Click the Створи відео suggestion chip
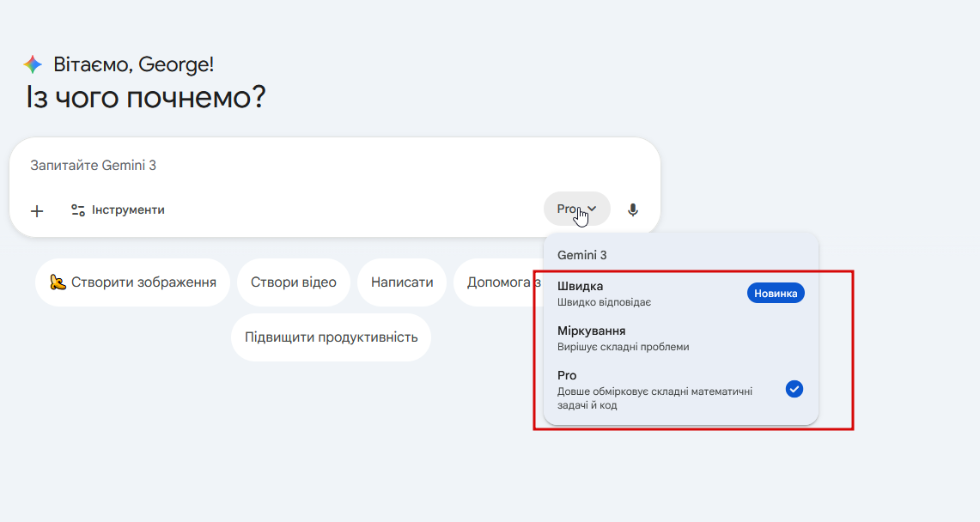Image resolution: width=980 pixels, height=522 pixels. coord(293,282)
